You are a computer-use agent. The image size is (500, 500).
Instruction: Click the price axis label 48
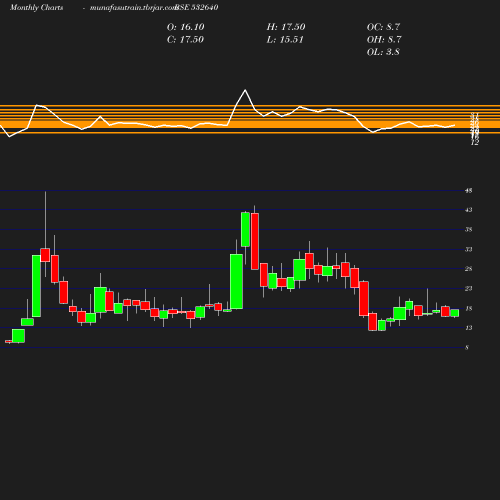click(469, 191)
